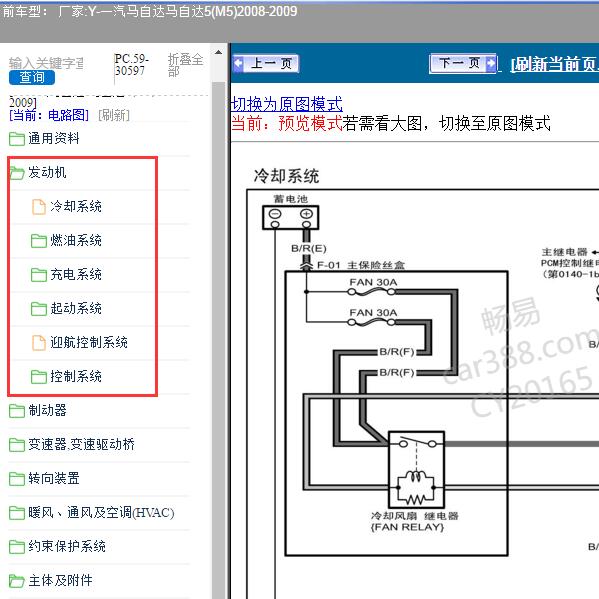The width and height of the screenshot is (599, 599).
Task: Expand the 约束保护系统 category
Action: click(67, 547)
